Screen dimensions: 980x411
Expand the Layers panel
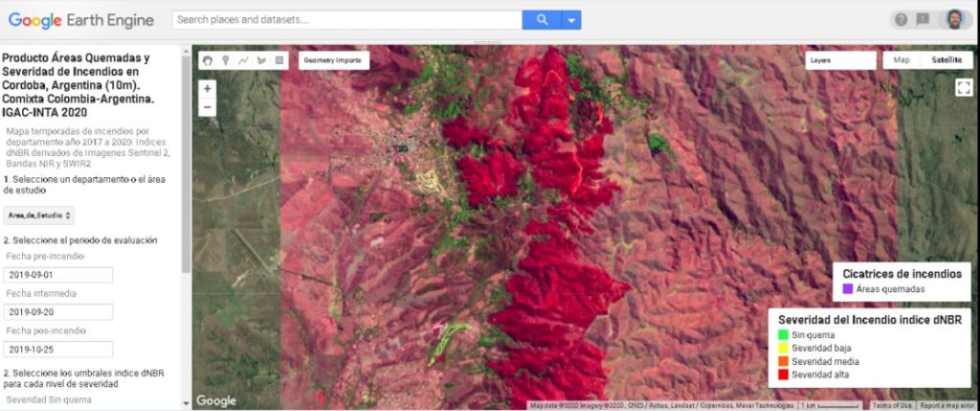(x=840, y=60)
